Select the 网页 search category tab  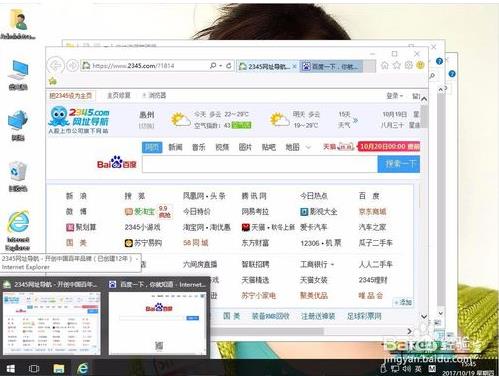[152, 147]
